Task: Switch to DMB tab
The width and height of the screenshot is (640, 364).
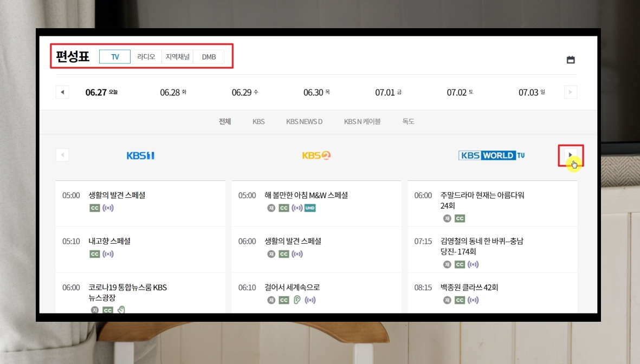Action: click(x=209, y=57)
